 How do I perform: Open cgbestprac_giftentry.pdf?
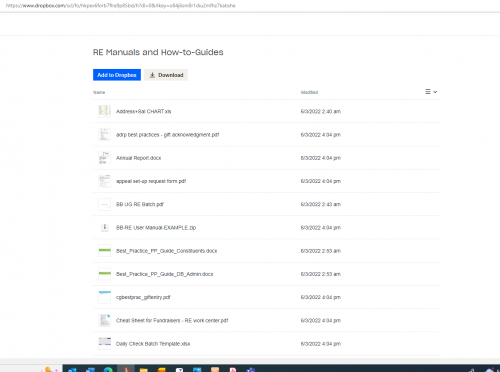tap(143, 297)
